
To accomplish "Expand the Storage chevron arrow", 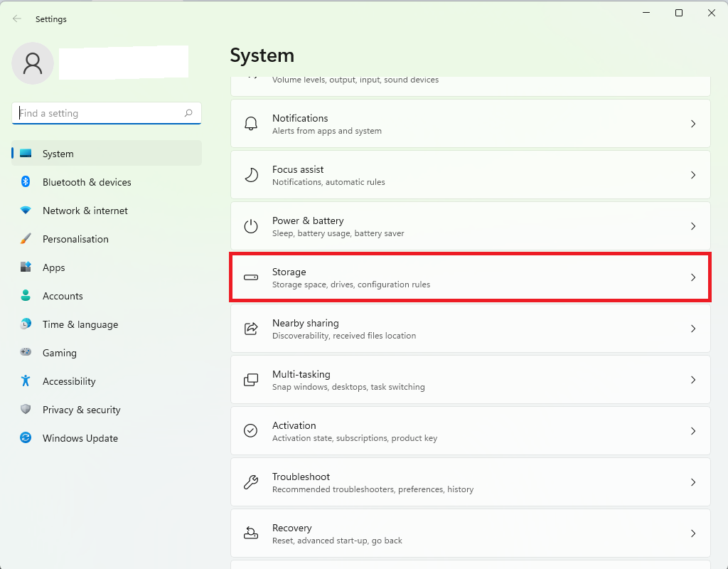I will pos(693,277).
